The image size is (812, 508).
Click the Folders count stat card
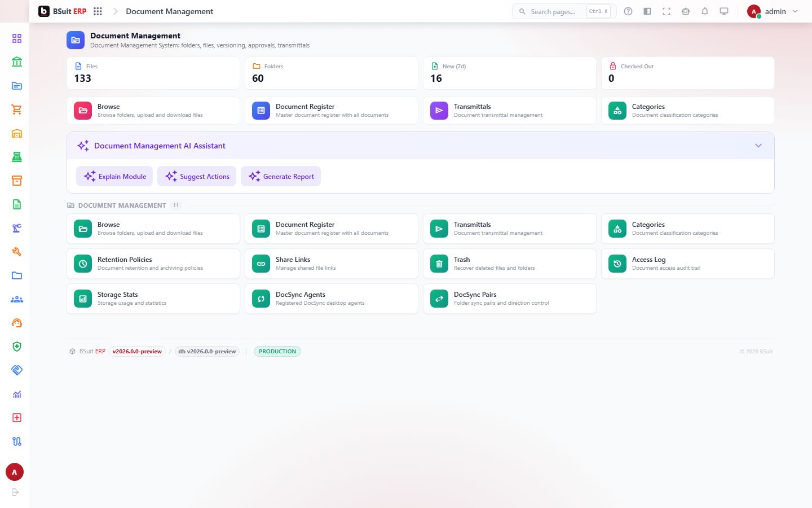[x=332, y=73]
